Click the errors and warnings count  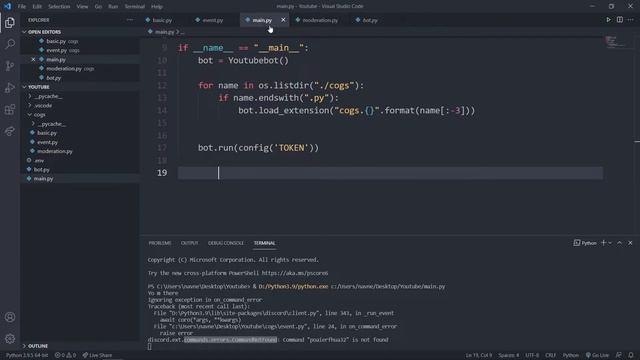pos(65,355)
